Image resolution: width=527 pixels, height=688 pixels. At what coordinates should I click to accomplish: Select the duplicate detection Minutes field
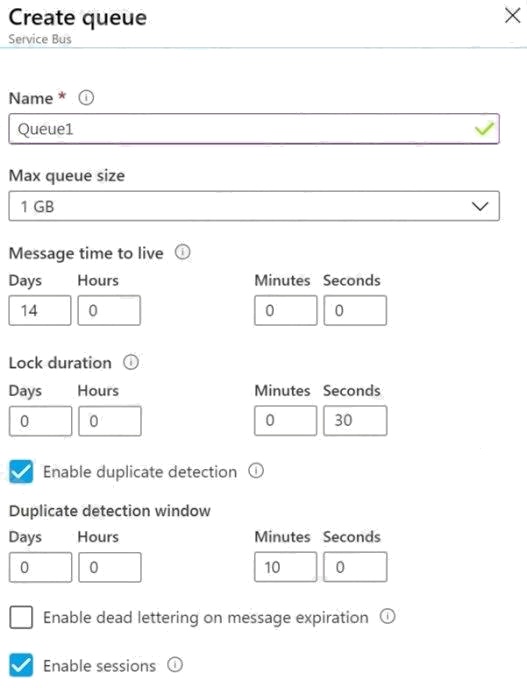click(286, 567)
